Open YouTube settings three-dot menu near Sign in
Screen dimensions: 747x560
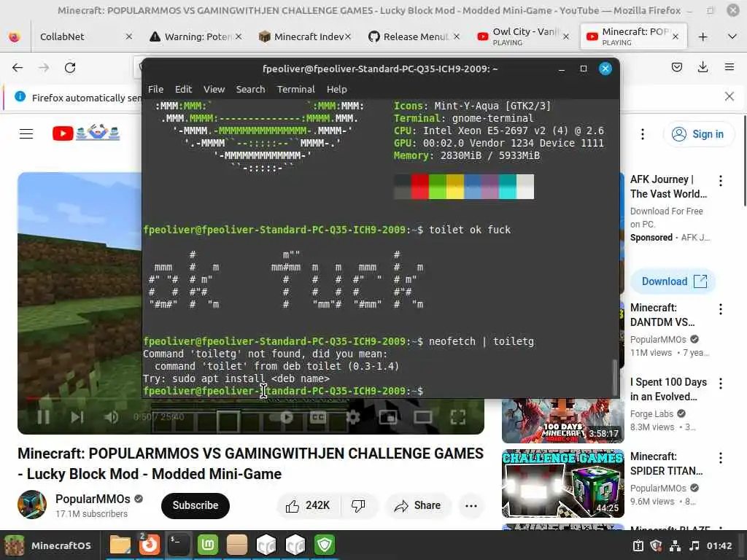(x=642, y=134)
